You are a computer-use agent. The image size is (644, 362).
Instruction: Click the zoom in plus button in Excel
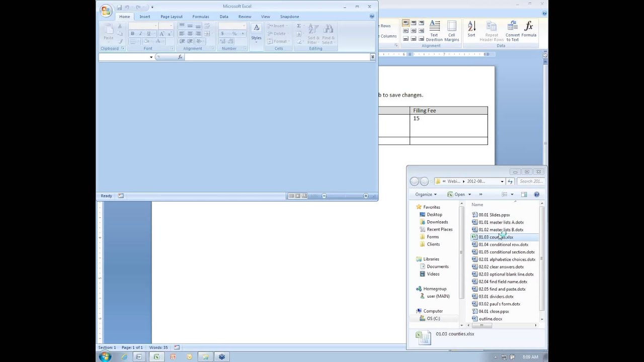(366, 196)
